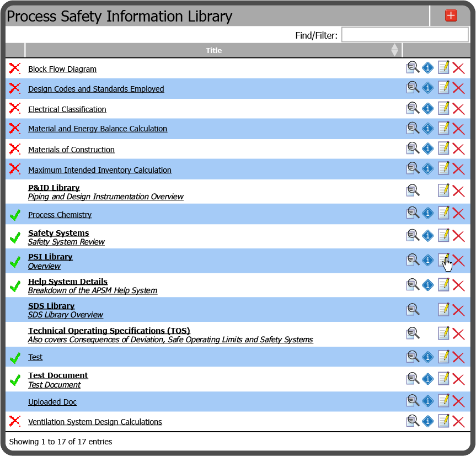This screenshot has height=456, width=476.
Task: Delete the Process Chemistry entry
Action: tap(458, 214)
